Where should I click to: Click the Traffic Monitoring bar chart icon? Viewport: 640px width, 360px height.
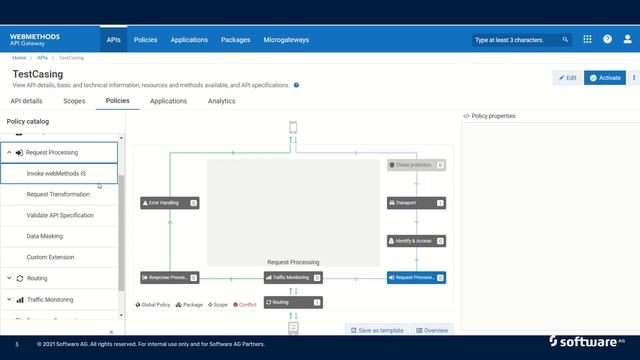[20, 300]
